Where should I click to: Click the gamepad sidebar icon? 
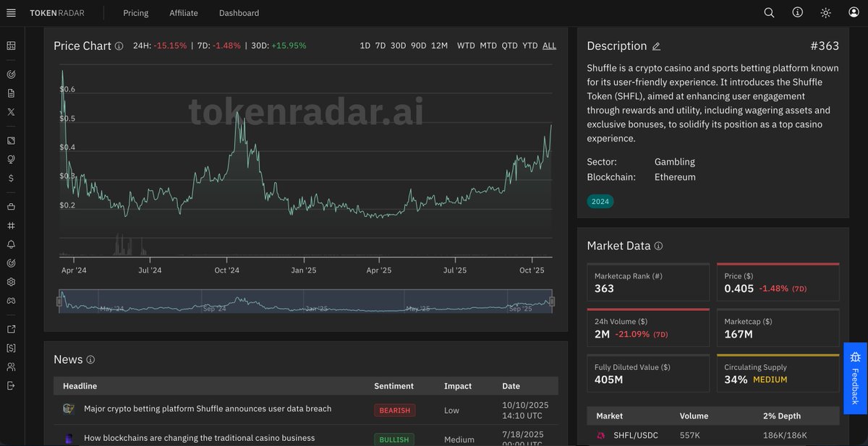(11, 301)
